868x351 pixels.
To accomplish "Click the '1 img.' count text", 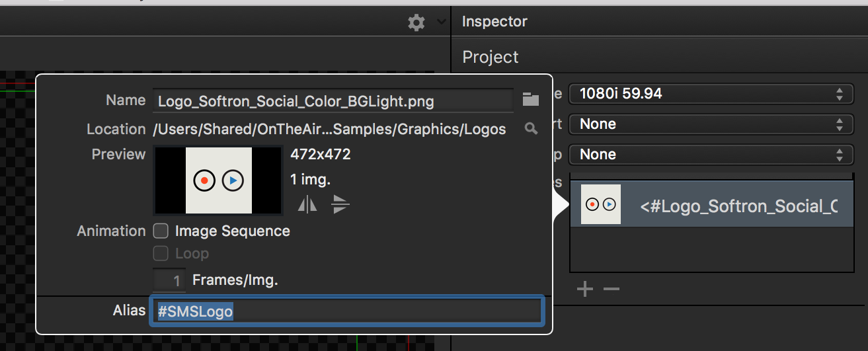I will point(310,179).
